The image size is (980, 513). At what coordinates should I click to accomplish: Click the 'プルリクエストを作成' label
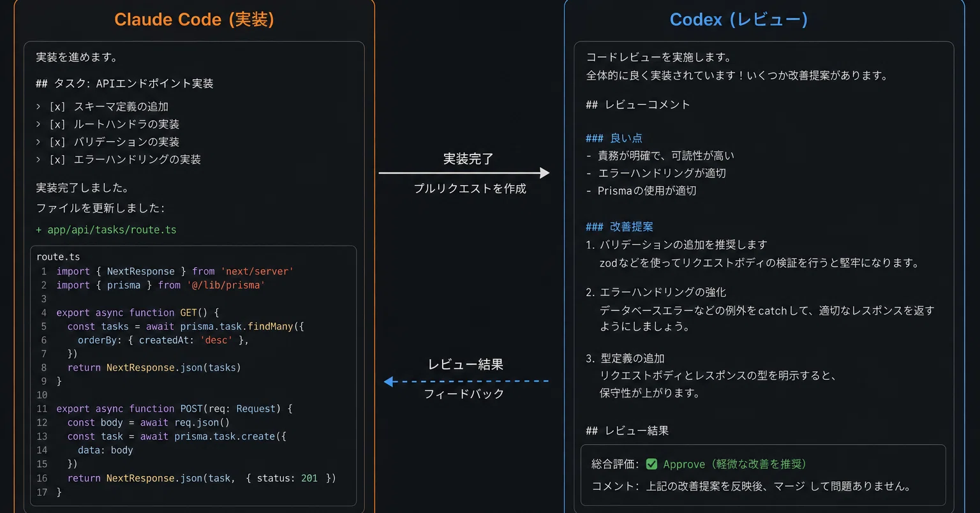coord(470,189)
